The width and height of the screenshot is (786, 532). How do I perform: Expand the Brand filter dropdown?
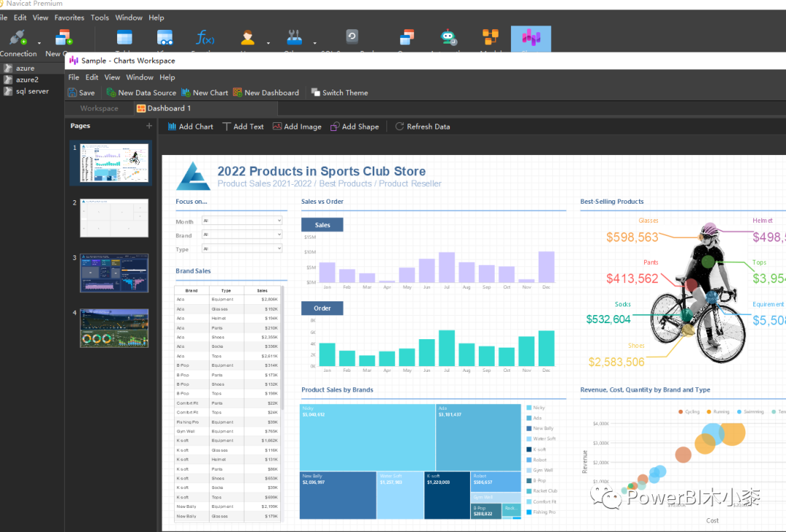coord(279,234)
